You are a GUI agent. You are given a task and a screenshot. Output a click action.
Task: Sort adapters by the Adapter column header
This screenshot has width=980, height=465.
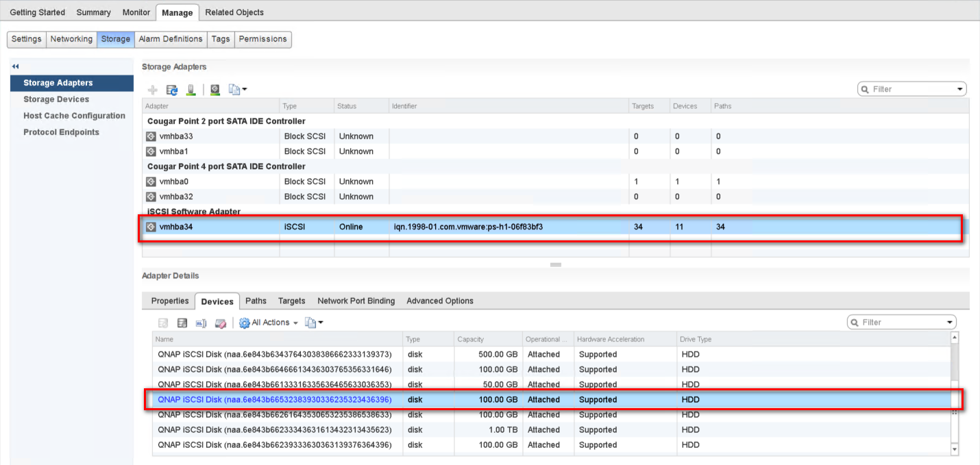(x=211, y=106)
